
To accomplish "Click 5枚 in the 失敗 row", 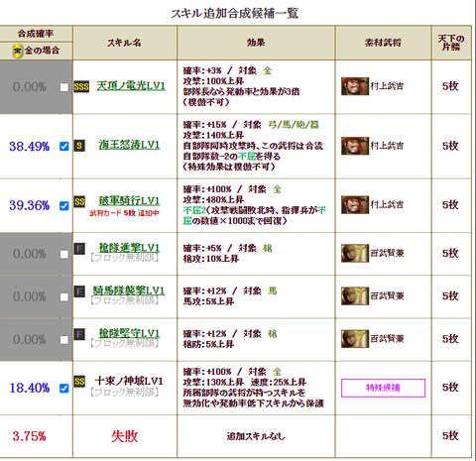I will (450, 435).
